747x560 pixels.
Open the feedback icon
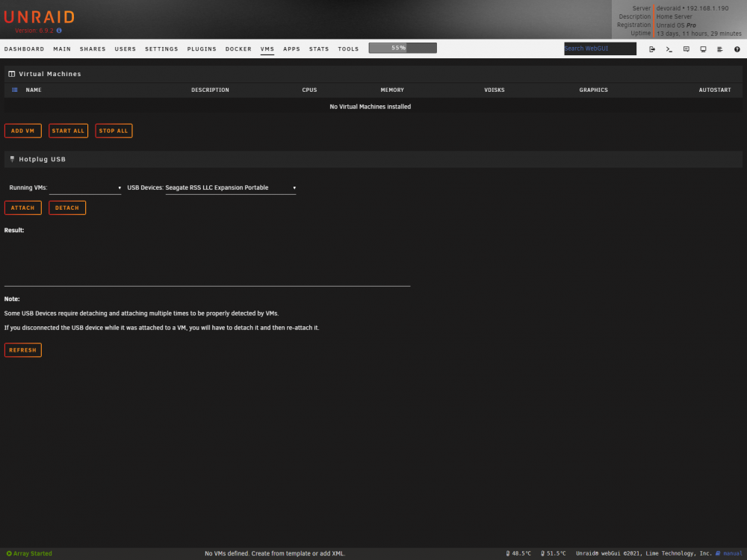[x=686, y=49]
